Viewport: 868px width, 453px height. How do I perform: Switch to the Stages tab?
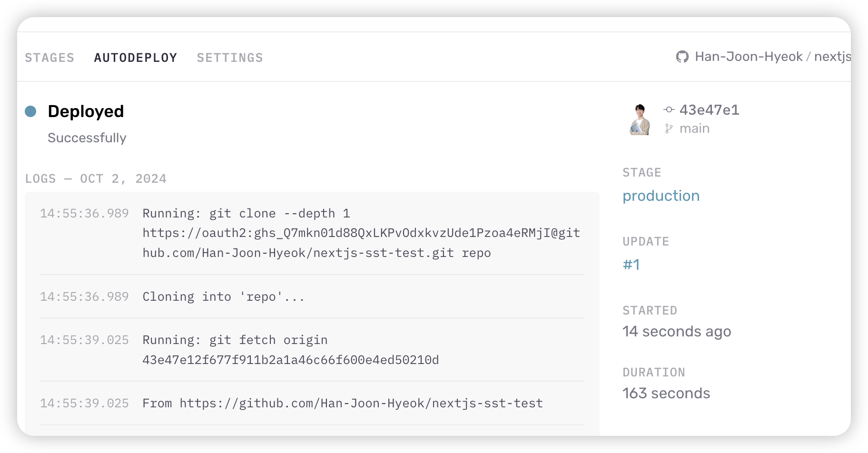(49, 58)
